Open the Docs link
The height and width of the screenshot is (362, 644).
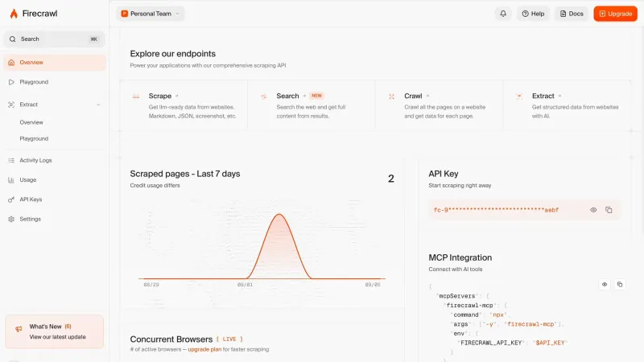(x=572, y=14)
